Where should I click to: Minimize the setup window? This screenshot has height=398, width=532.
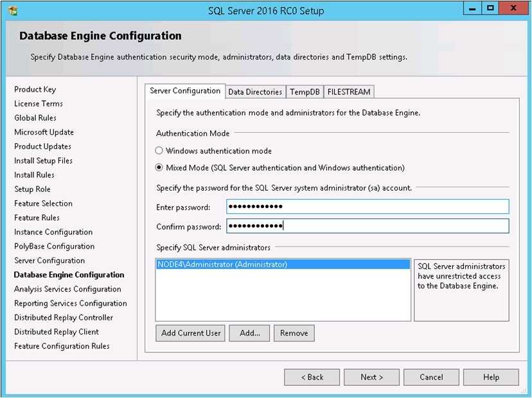pyautogui.click(x=472, y=8)
